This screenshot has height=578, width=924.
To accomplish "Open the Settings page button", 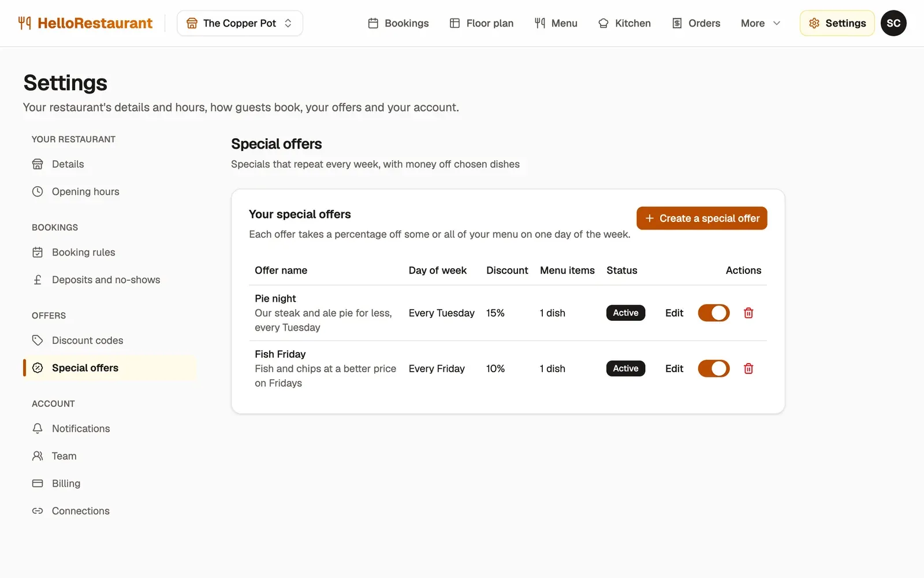I will [x=837, y=23].
